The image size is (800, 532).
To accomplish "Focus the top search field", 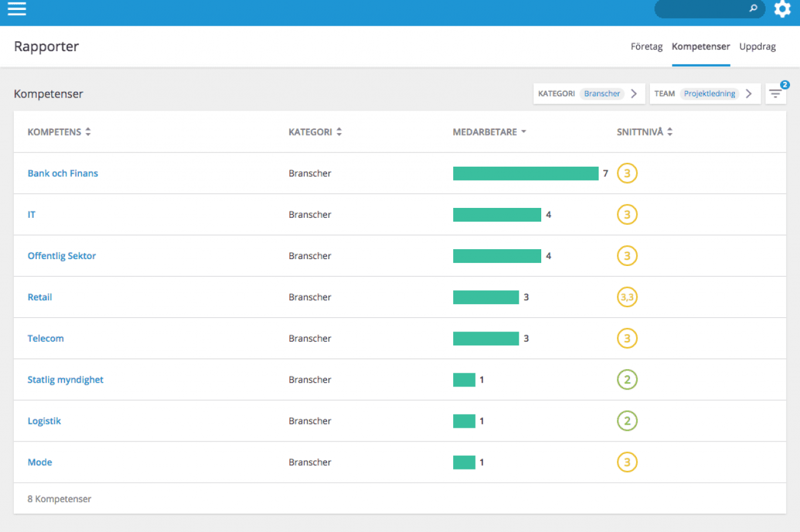I will coord(710,9).
